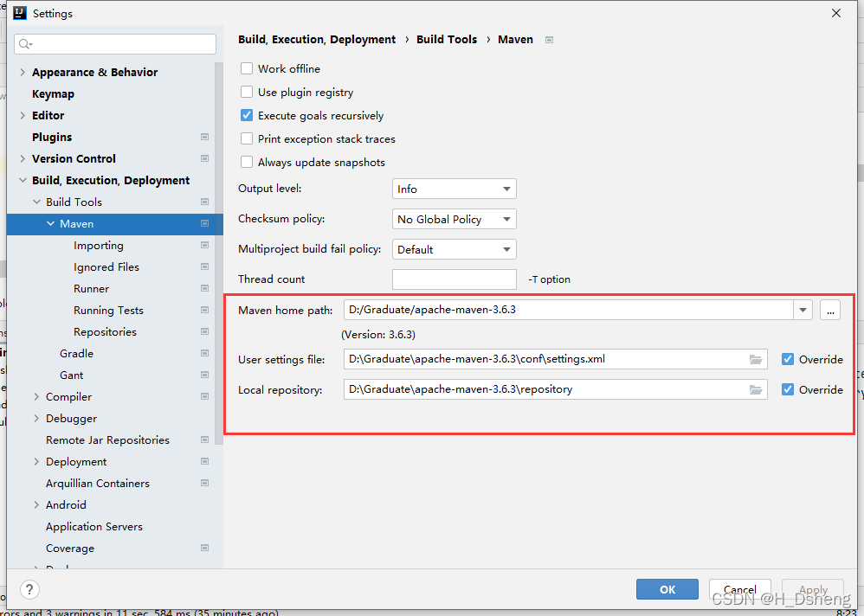Browse folder icon for Local repository
This screenshot has height=616, width=864.
coord(756,389)
